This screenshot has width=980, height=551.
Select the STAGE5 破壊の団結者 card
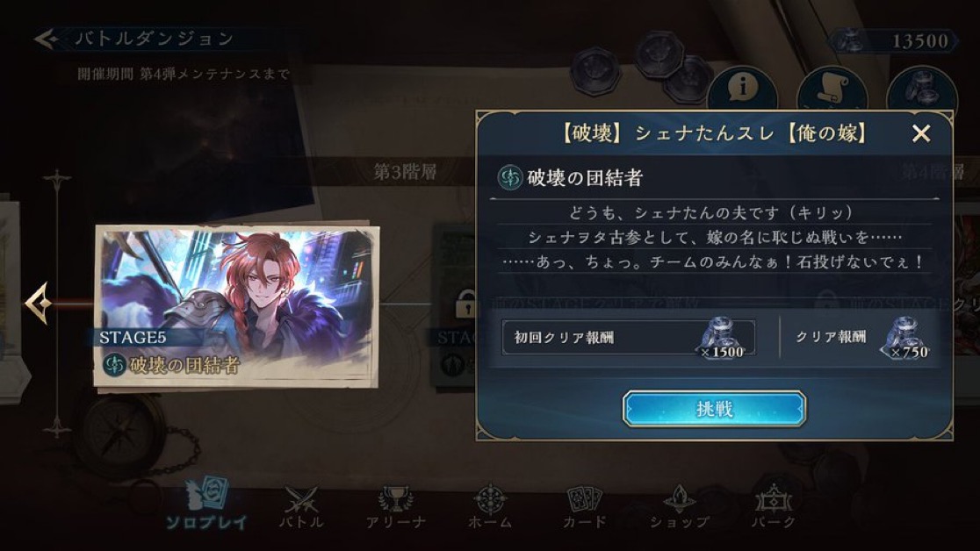237,305
